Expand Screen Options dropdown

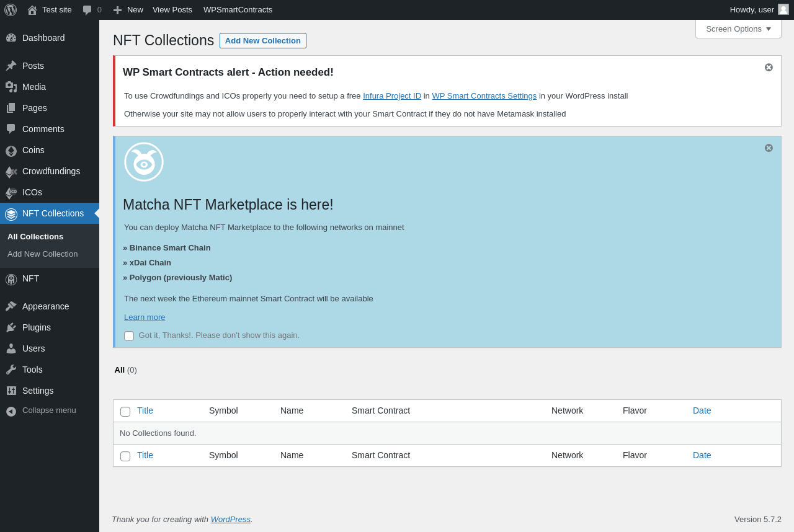(x=738, y=29)
